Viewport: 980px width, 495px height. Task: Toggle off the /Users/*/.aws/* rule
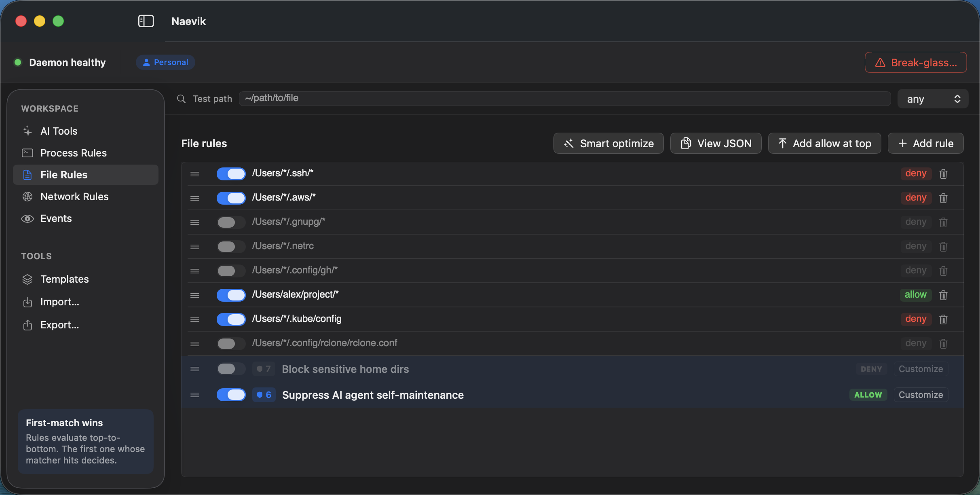tap(231, 198)
